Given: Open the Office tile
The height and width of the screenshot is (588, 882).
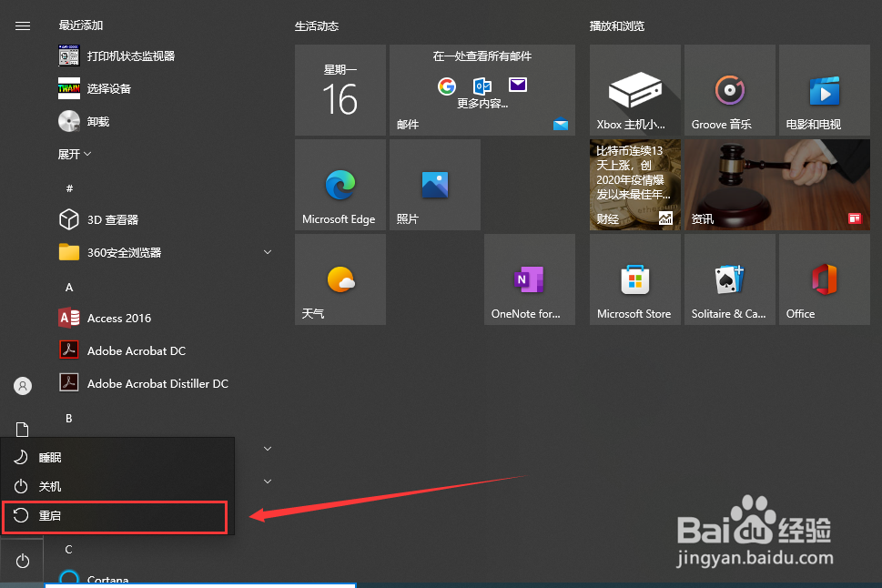Looking at the screenshot, I should [x=824, y=279].
